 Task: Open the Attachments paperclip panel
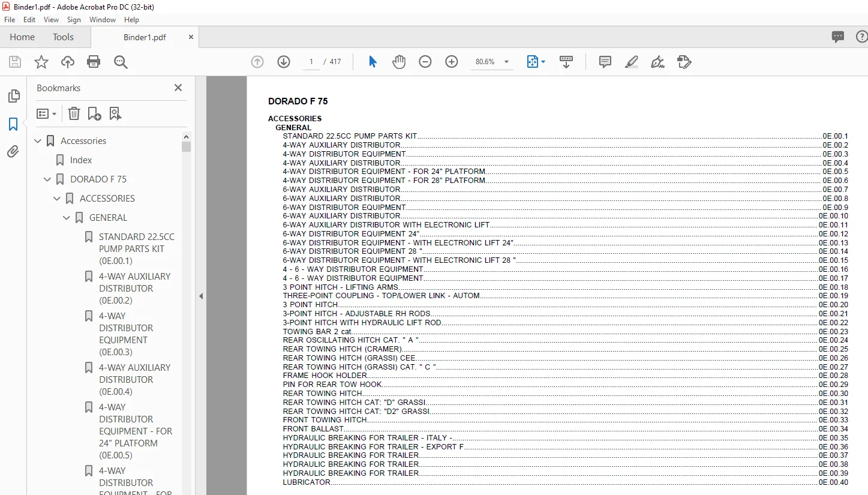(13, 152)
